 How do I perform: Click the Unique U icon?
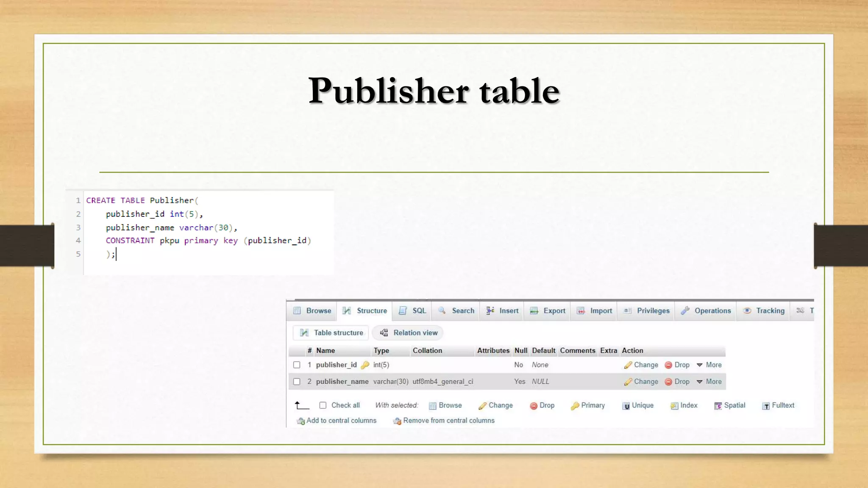[626, 406]
